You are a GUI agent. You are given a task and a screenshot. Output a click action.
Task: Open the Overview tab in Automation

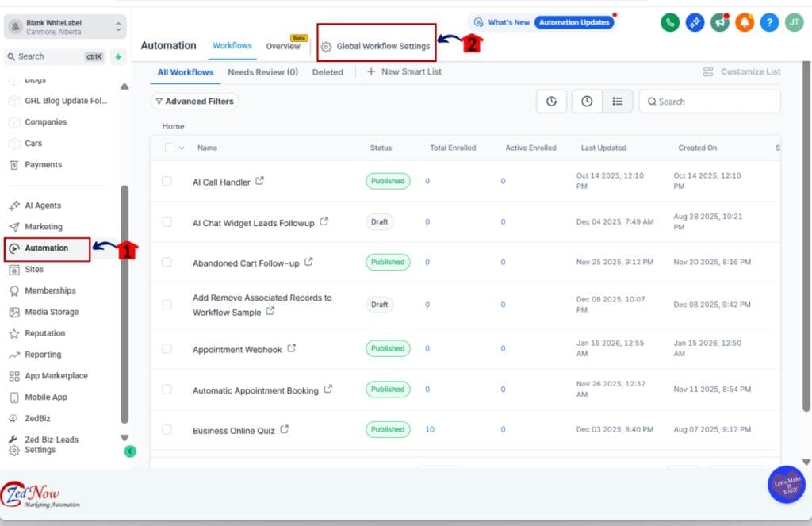pos(283,46)
